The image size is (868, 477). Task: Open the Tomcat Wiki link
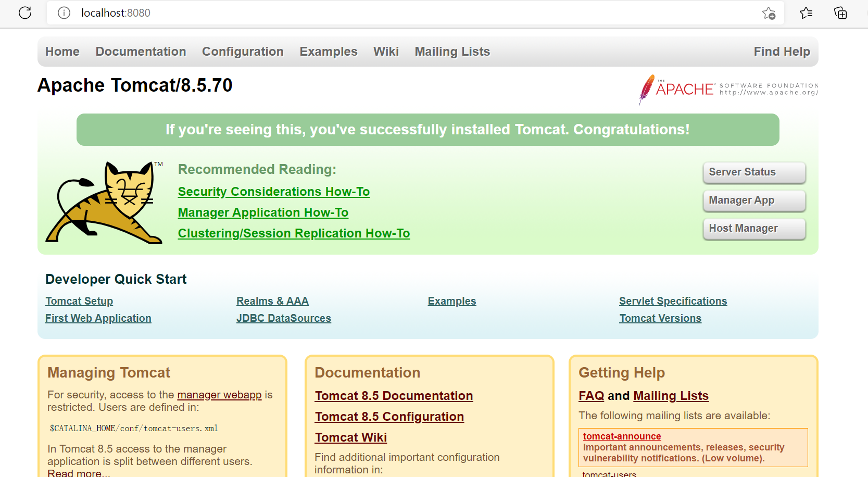coord(351,437)
